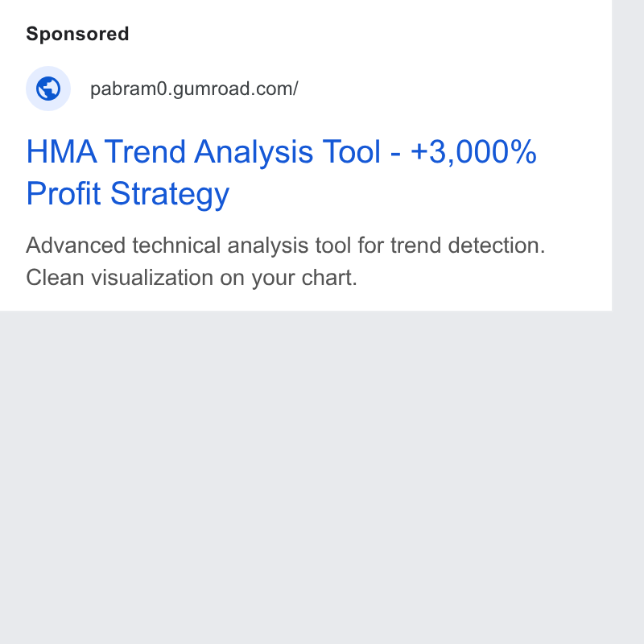
Task: Click the light blue circle behind the globe
Action: 48,89
